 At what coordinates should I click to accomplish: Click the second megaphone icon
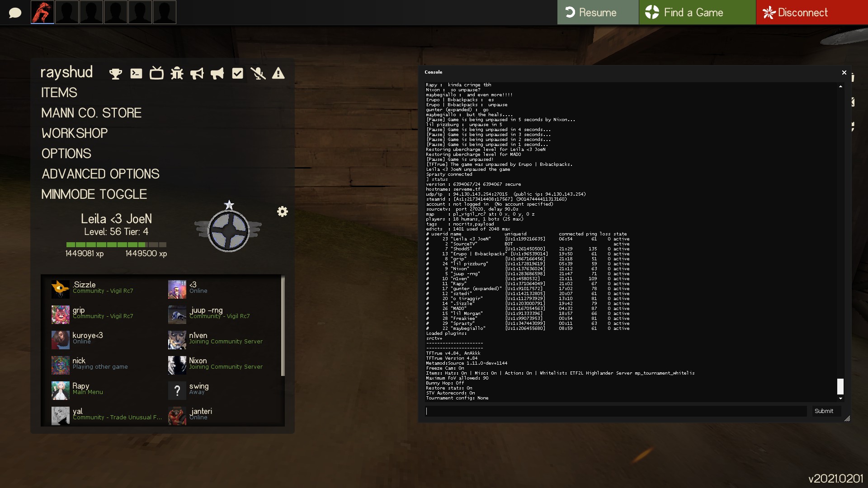217,73
